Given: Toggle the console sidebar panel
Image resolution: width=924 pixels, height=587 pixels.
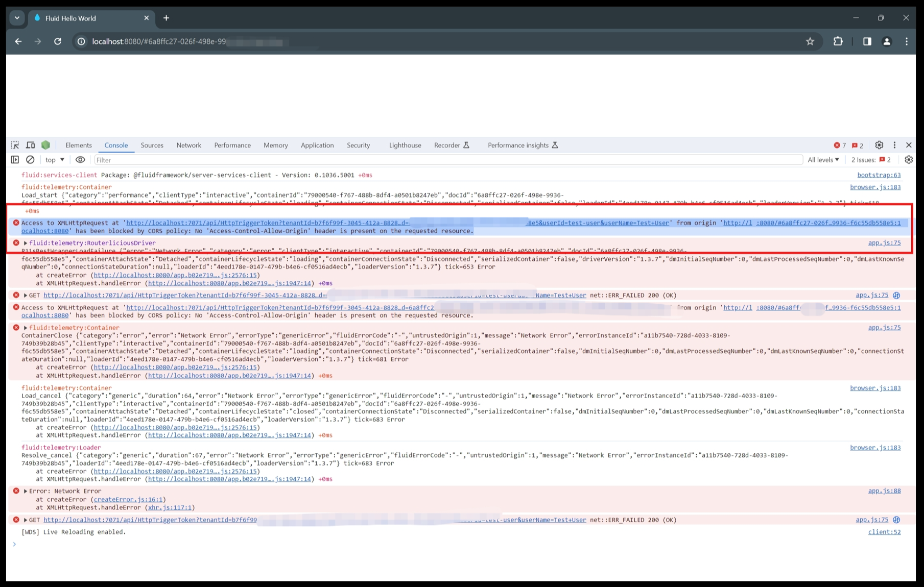Looking at the screenshot, I should click(15, 160).
